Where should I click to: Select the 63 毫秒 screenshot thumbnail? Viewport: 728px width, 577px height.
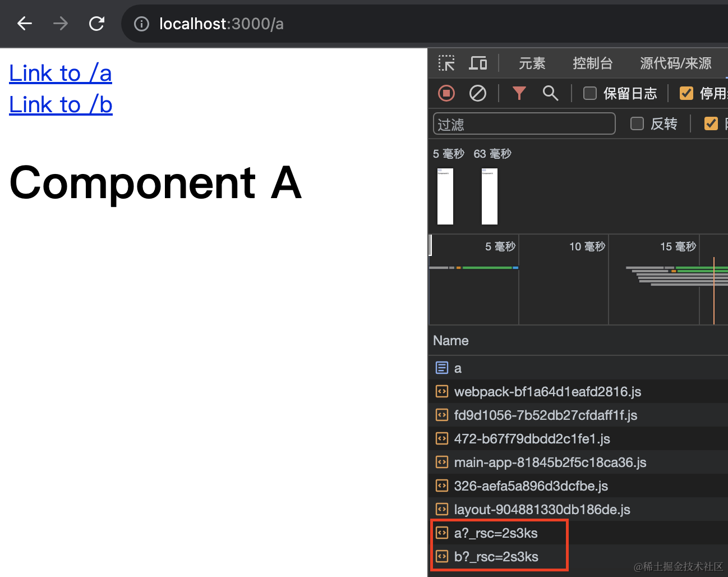click(489, 196)
